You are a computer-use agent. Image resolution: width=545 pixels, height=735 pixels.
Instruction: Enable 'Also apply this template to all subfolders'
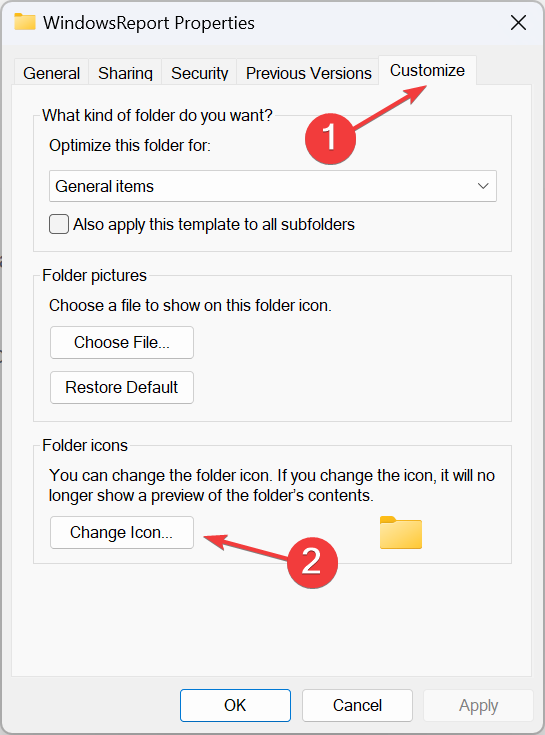coord(59,224)
